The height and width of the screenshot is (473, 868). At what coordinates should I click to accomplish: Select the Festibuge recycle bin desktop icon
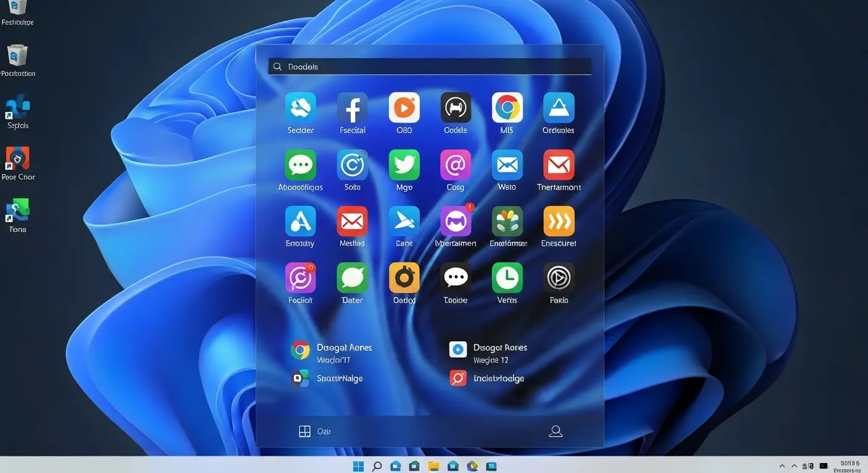coord(17,14)
